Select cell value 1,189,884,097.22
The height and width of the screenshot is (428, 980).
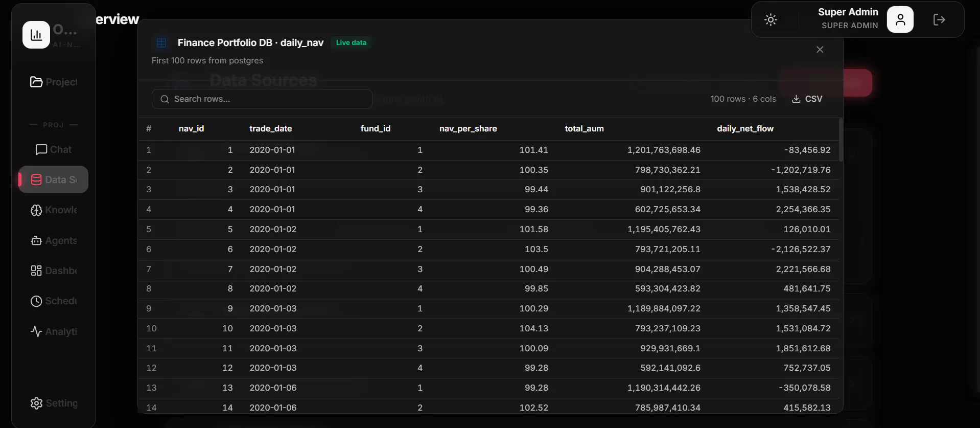tap(664, 309)
